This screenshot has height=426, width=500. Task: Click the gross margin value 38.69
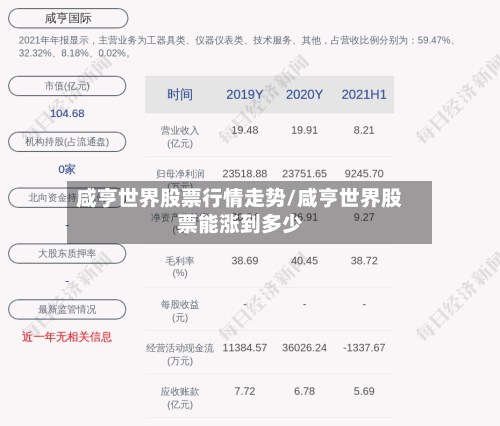245,261
